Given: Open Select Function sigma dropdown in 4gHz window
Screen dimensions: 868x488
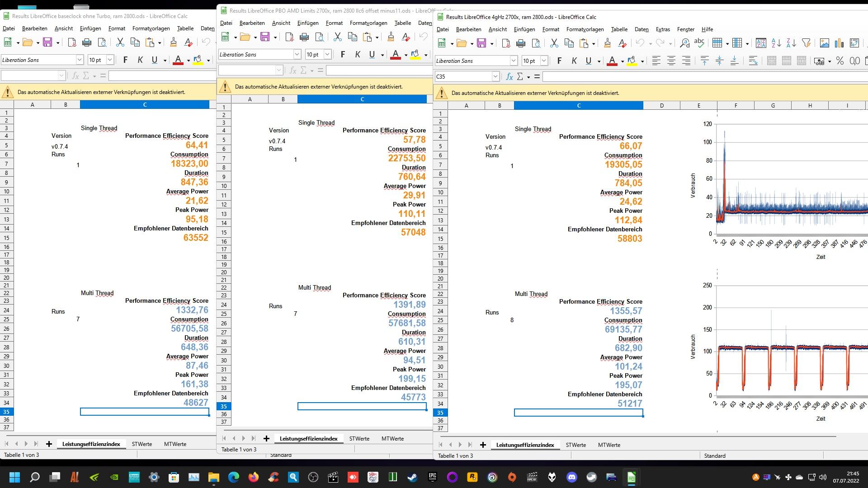Looking at the screenshot, I should coord(528,77).
